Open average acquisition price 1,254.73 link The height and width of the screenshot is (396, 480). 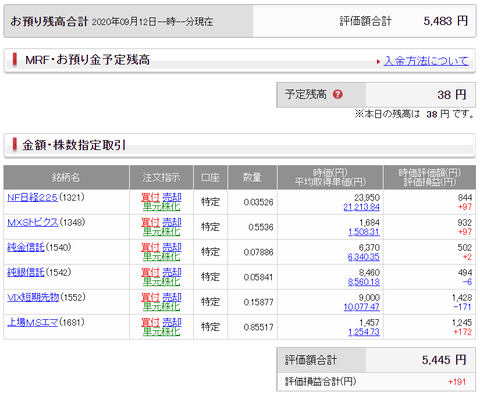tap(364, 332)
